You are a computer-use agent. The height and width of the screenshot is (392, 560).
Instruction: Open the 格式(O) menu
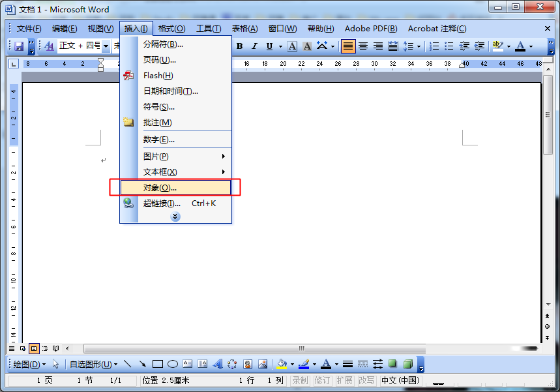(172, 29)
